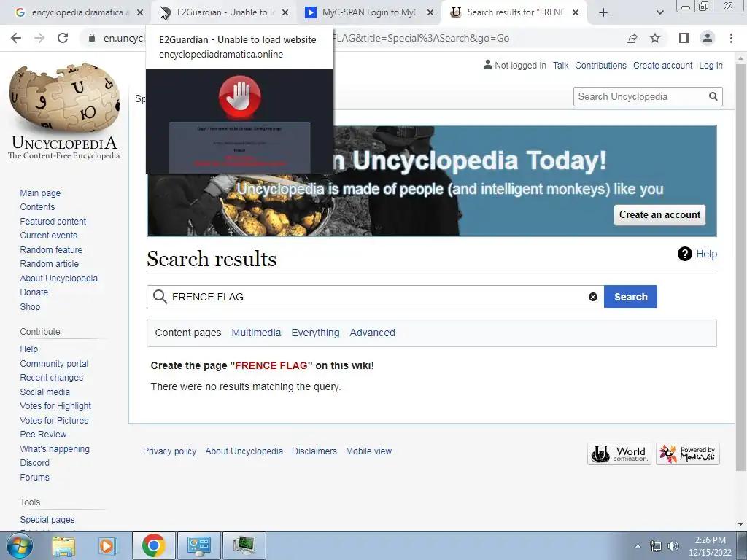Select the Content pages search profile
The image size is (747, 560).
188,332
